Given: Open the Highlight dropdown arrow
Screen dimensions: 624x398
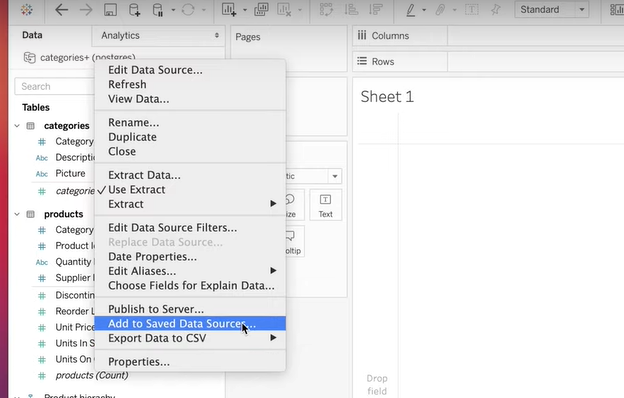Looking at the screenshot, I should pyautogui.click(x=424, y=10).
